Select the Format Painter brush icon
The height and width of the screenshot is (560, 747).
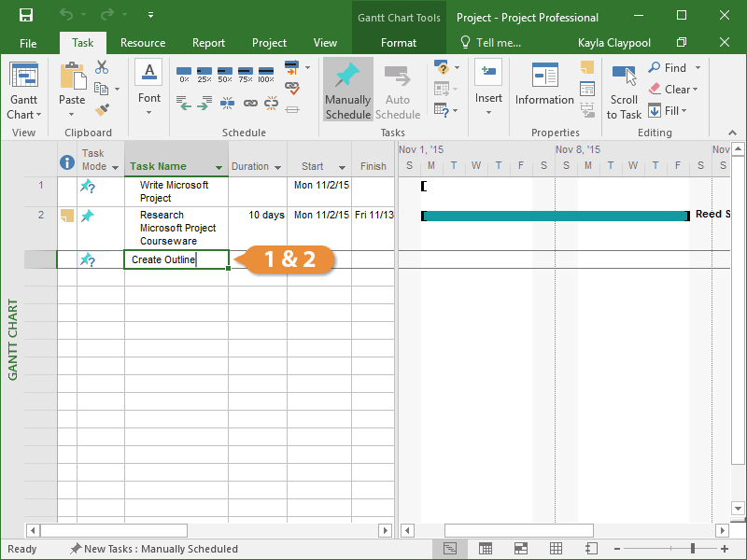(102, 110)
